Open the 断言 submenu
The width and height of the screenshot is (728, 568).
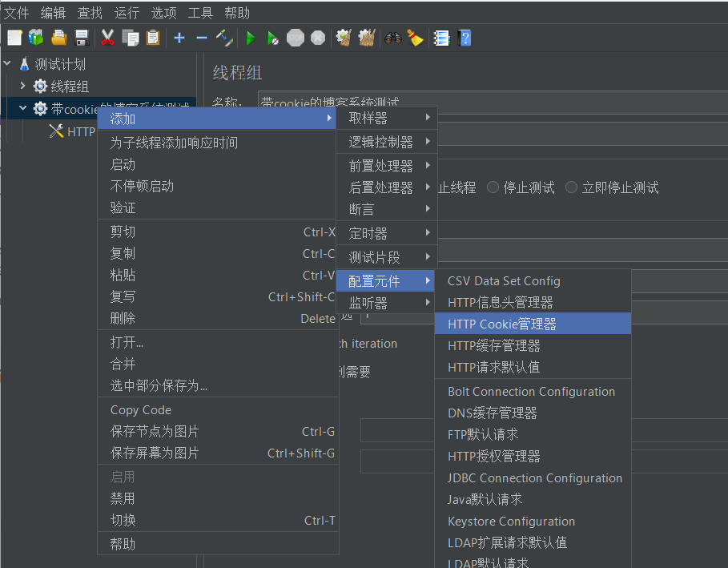pyautogui.click(x=387, y=209)
